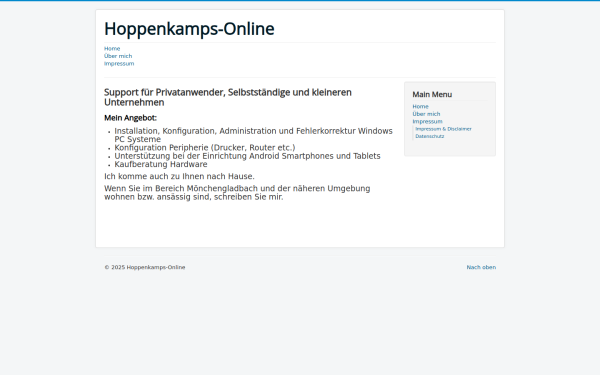
Task: Click the Installation, Konfiguration, Administration list item
Action: pyautogui.click(x=253, y=135)
